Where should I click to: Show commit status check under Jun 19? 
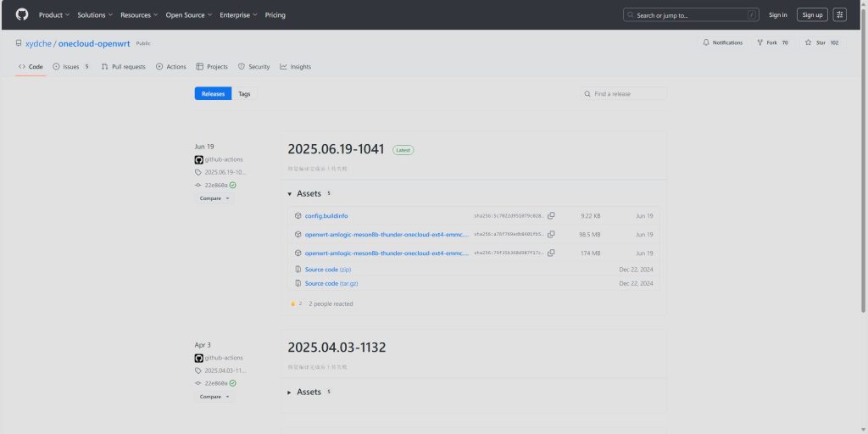tap(232, 185)
